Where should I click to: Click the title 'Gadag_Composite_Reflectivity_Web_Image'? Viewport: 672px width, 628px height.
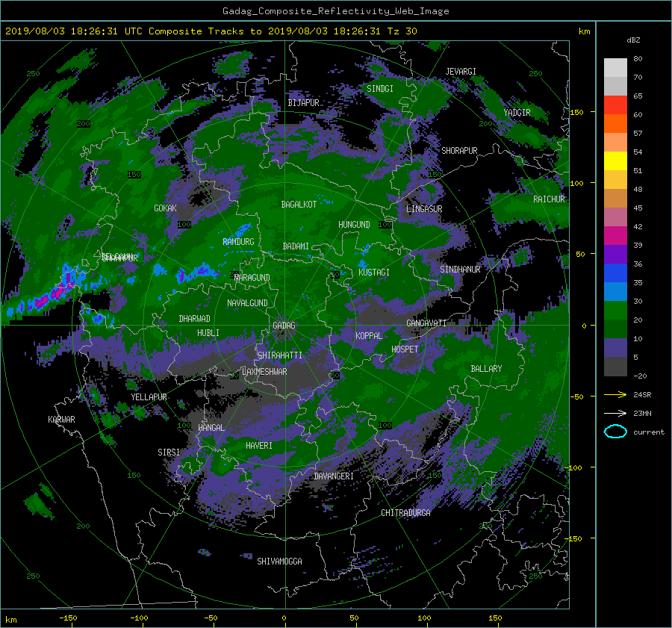[x=335, y=11]
